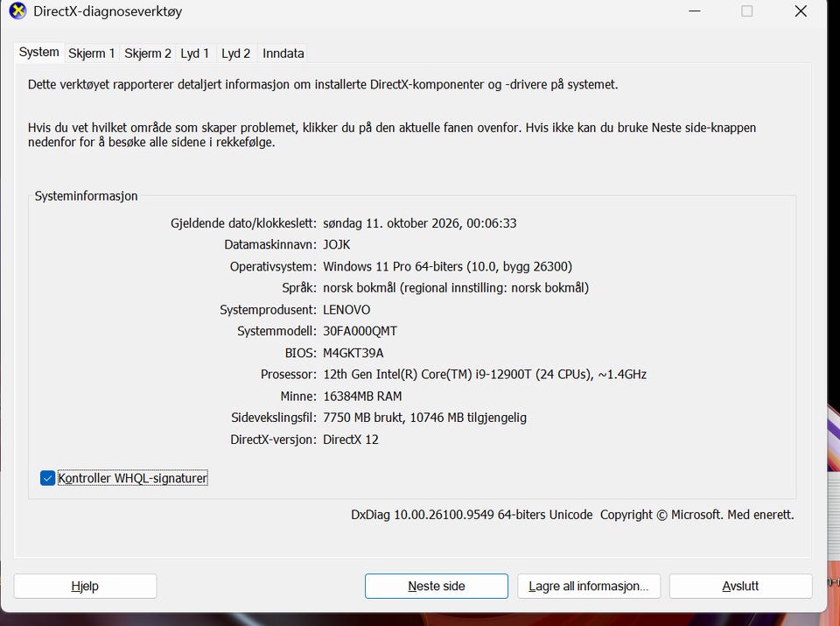Click the norsk bokmål language value
The height and width of the screenshot is (626, 840).
click(456, 288)
